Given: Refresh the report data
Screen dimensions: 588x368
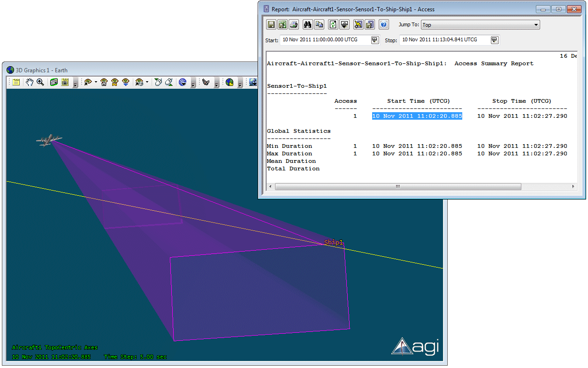Looking at the screenshot, I should tap(333, 25).
